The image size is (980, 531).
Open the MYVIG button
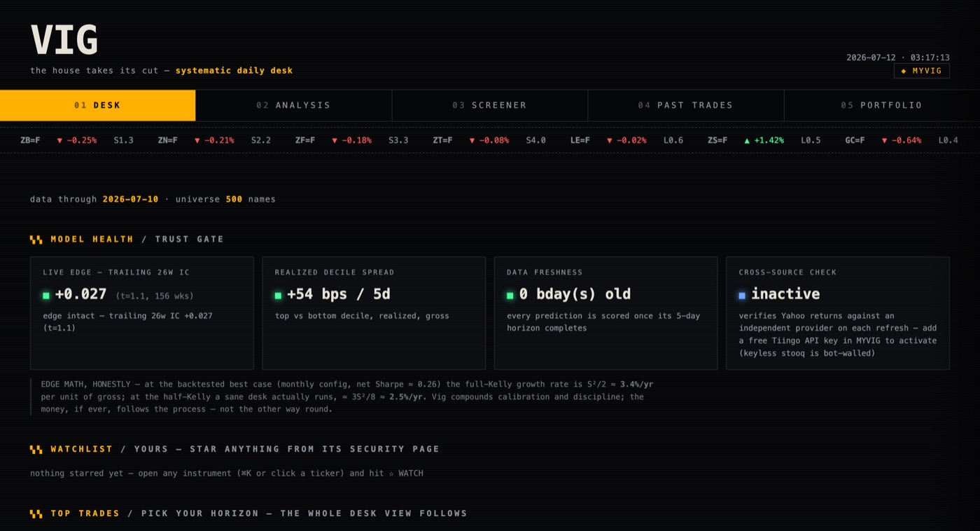[921, 71]
